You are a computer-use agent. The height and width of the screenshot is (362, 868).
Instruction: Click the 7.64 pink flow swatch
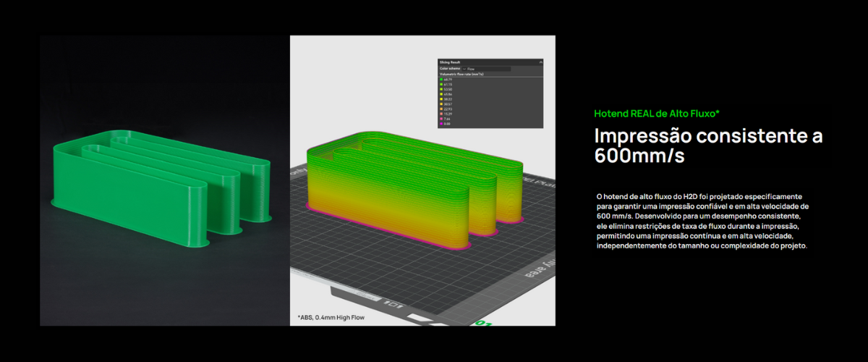point(442,119)
